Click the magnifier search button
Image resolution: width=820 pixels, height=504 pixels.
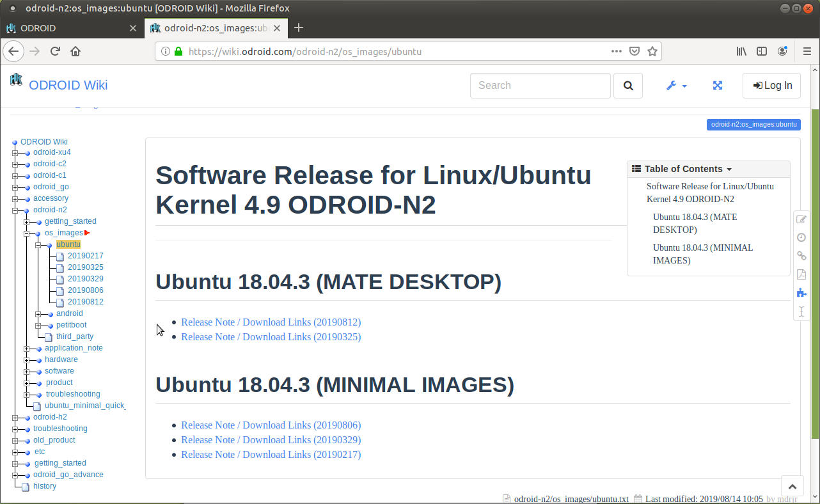627,86
